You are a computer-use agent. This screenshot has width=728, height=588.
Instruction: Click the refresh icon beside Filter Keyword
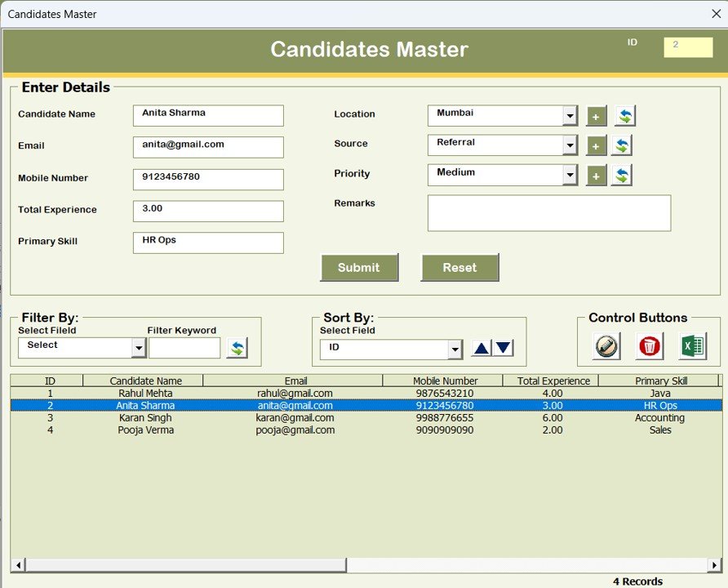[237, 347]
